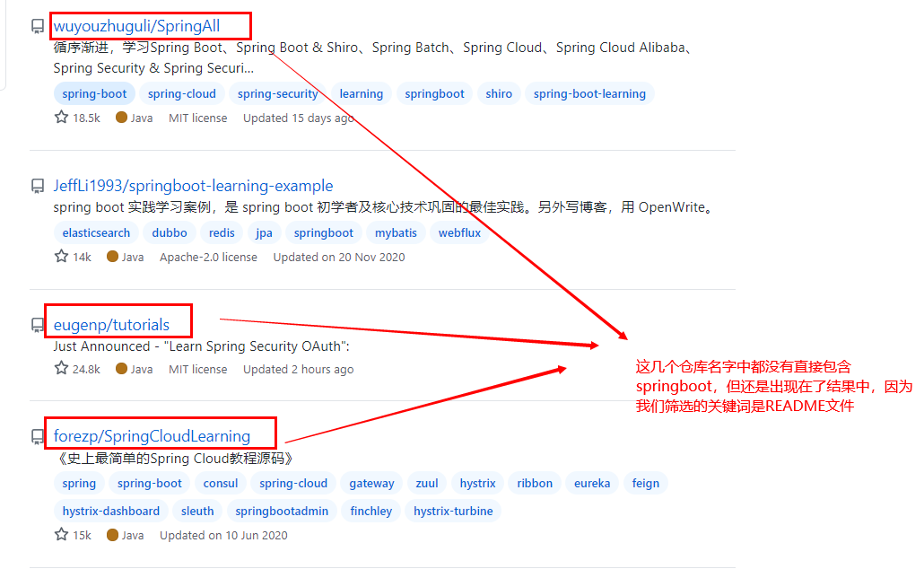This screenshot has height=569, width=924.
Task: Select the consul topic tag
Action: tap(221, 484)
